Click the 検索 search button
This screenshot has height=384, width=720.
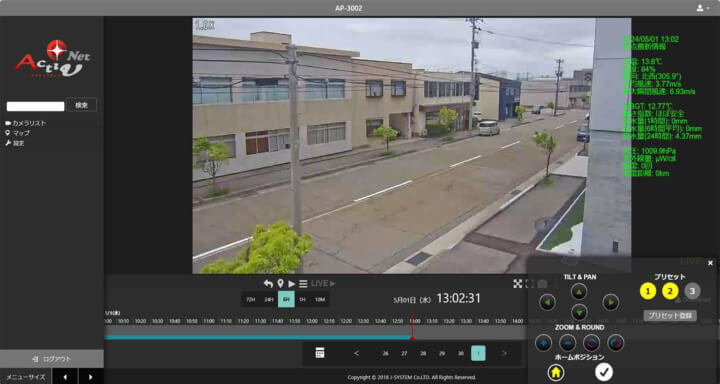pos(81,105)
